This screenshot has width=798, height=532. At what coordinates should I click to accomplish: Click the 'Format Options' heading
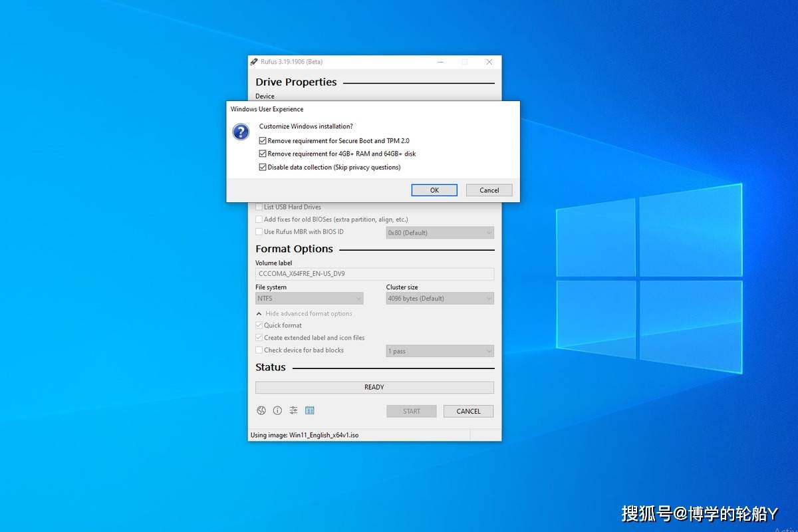pyautogui.click(x=294, y=249)
